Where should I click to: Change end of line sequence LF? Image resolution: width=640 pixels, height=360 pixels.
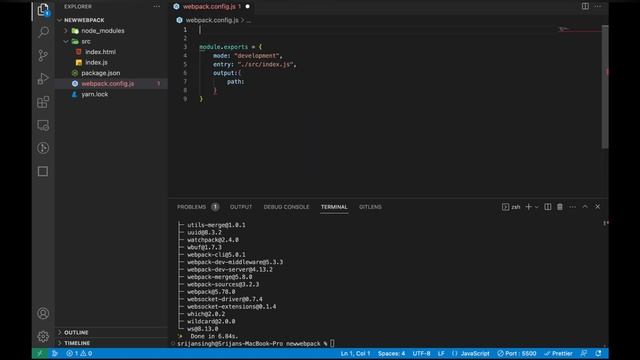pyautogui.click(x=441, y=353)
